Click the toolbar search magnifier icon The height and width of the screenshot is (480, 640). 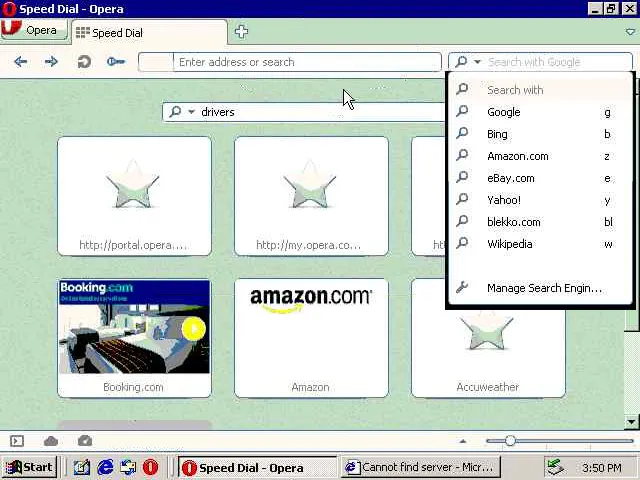tap(461, 62)
